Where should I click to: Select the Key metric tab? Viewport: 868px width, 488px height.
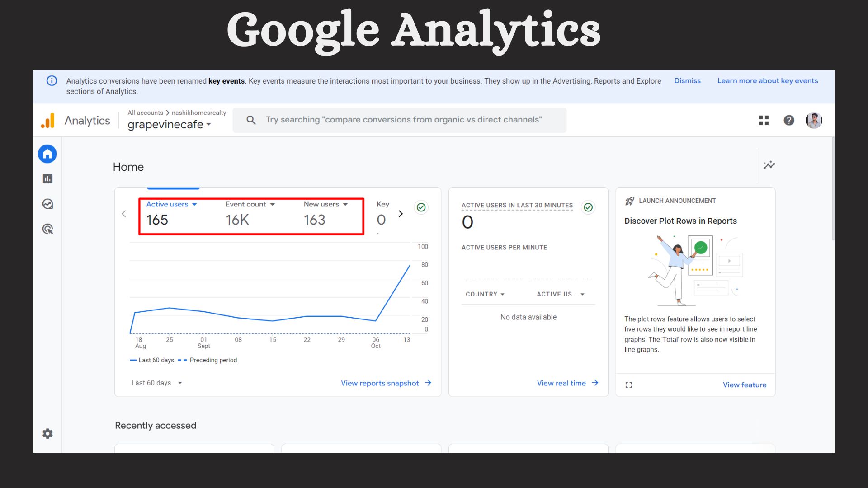(383, 213)
